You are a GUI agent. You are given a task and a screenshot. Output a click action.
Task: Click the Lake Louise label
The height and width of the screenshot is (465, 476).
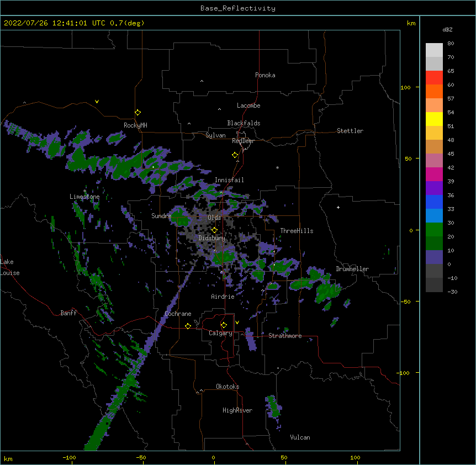pyautogui.click(x=10, y=267)
